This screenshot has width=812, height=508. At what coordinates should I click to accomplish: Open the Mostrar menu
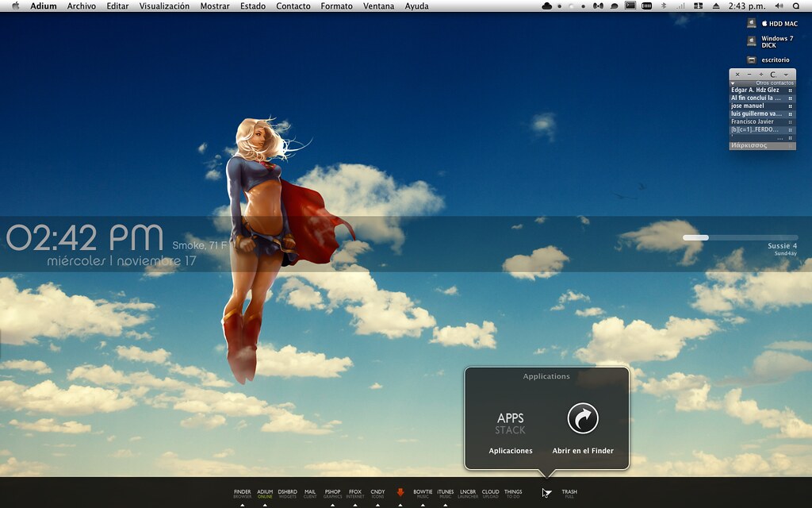click(215, 6)
